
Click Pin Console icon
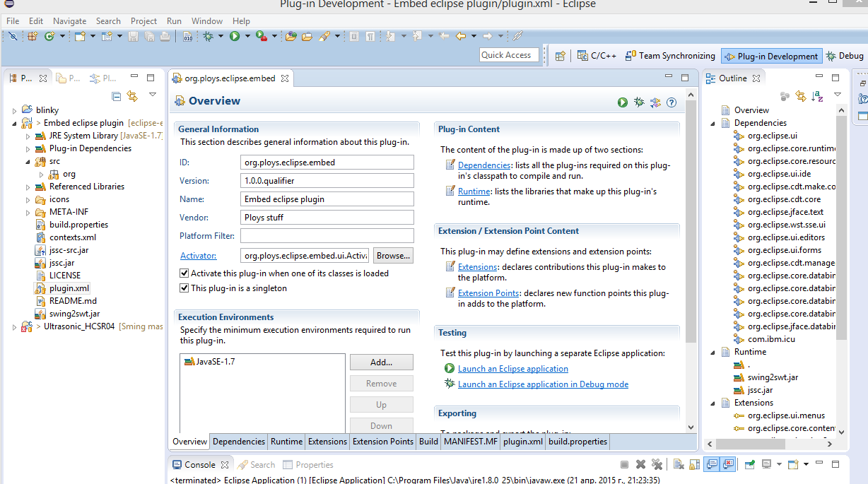coord(749,464)
